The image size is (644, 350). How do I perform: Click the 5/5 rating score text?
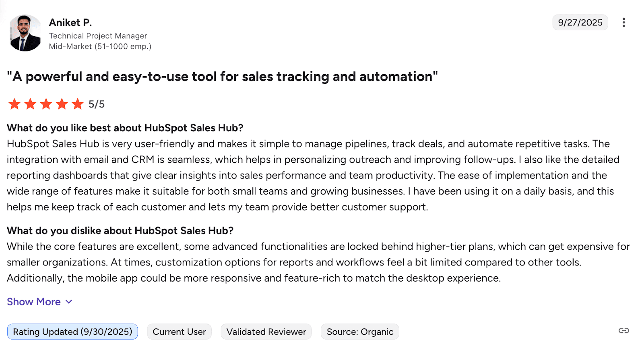(97, 104)
